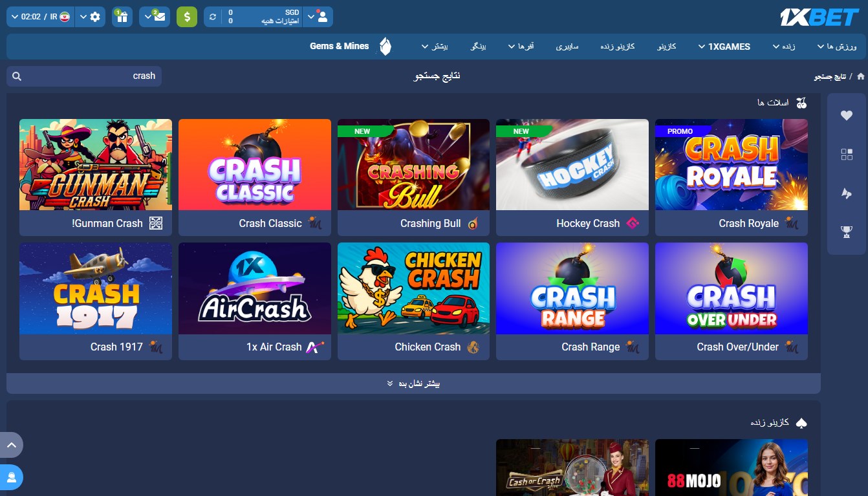The width and height of the screenshot is (868, 496).
Task: Open the Crashing Bull game thumbnail
Action: 413,164
